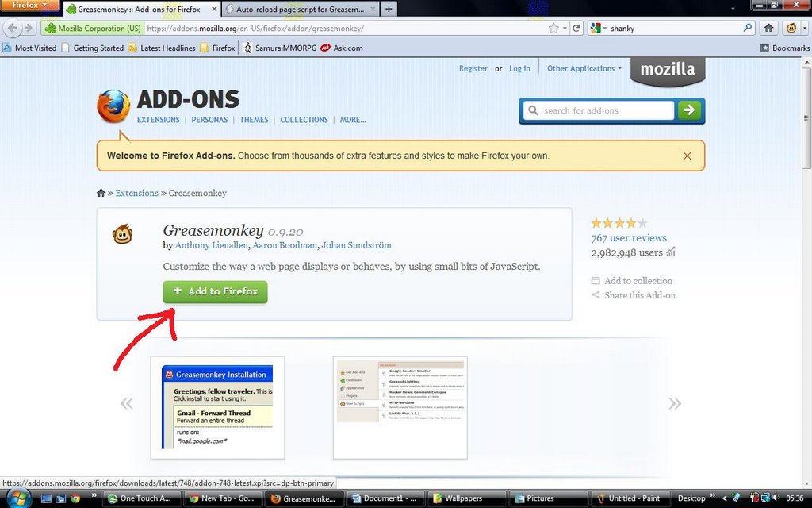812x508 pixels.
Task: Reload the page with the refresh icon
Action: [576, 29]
